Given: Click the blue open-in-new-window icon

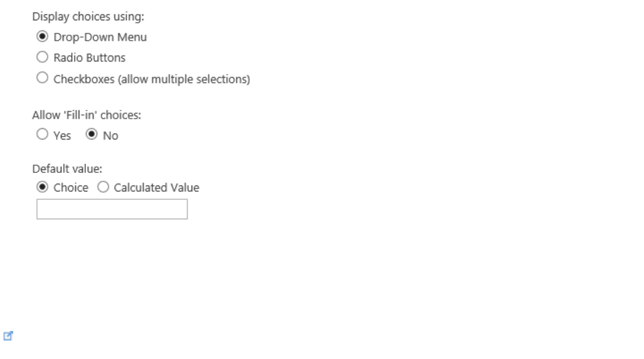Looking at the screenshot, I should (8, 336).
